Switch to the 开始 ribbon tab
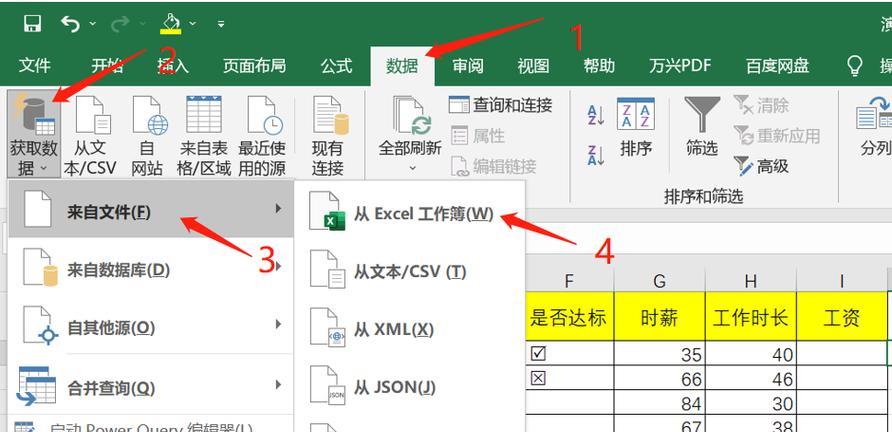The height and width of the screenshot is (432, 892). point(108,66)
